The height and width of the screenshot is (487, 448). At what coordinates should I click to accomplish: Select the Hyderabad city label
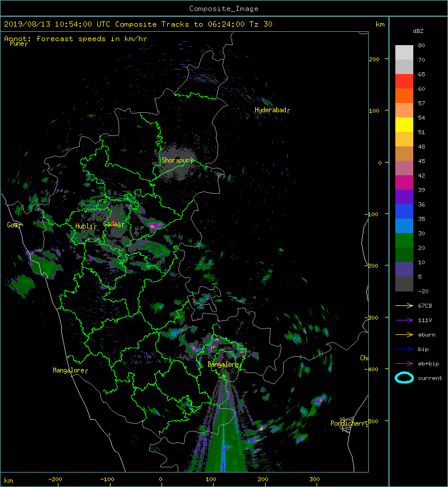(272, 110)
